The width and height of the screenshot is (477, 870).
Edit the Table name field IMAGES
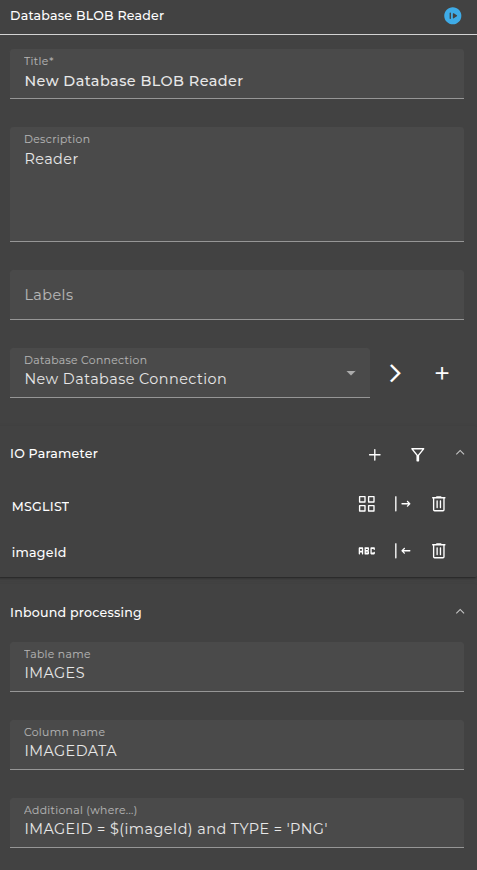[x=237, y=667]
